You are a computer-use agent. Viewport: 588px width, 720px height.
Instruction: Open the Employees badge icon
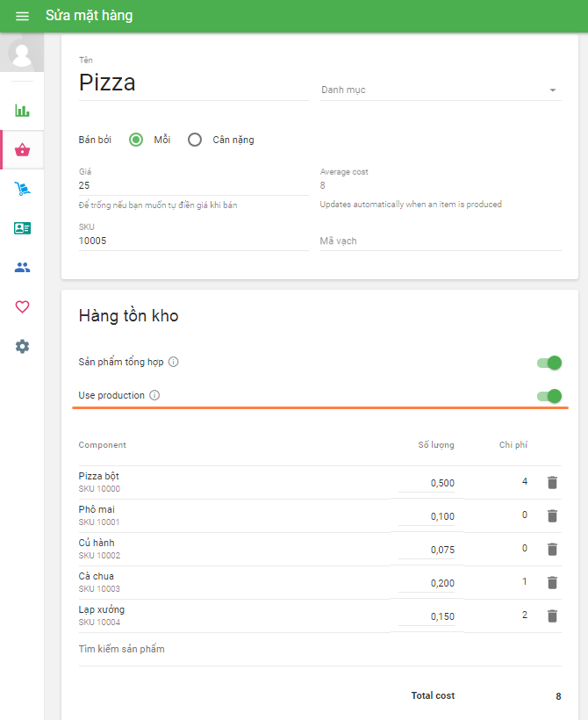pyautogui.click(x=22, y=227)
